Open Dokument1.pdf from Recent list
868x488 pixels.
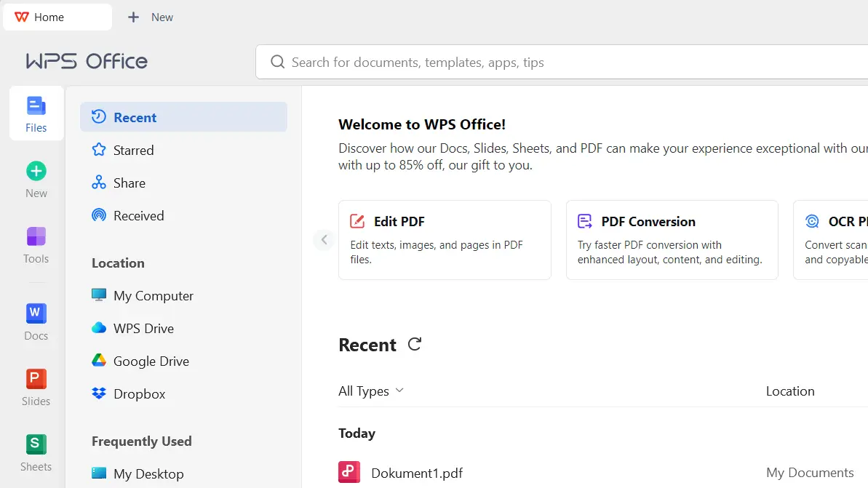[417, 472]
